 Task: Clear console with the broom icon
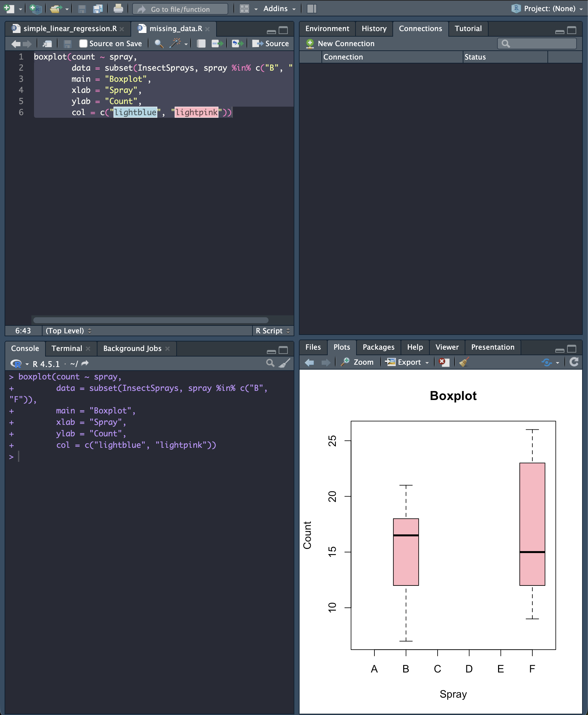point(285,363)
